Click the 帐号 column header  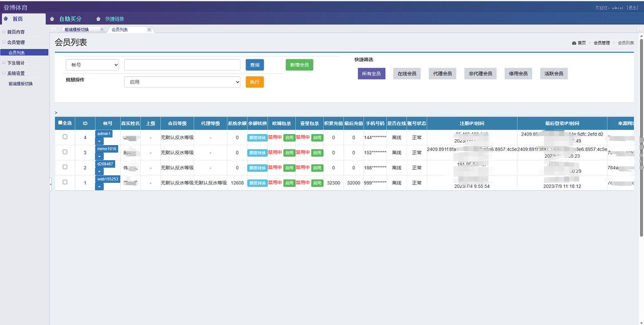point(108,123)
